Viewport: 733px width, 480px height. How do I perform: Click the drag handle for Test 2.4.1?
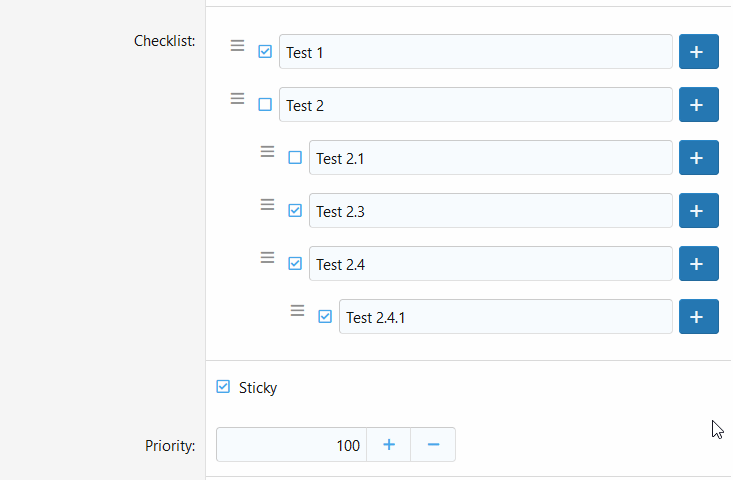click(297, 311)
